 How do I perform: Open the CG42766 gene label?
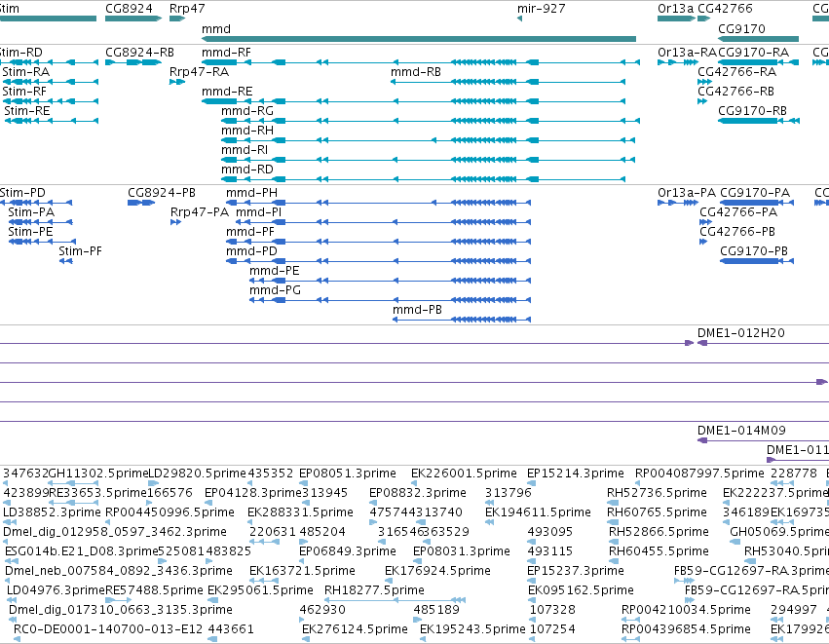click(x=725, y=9)
